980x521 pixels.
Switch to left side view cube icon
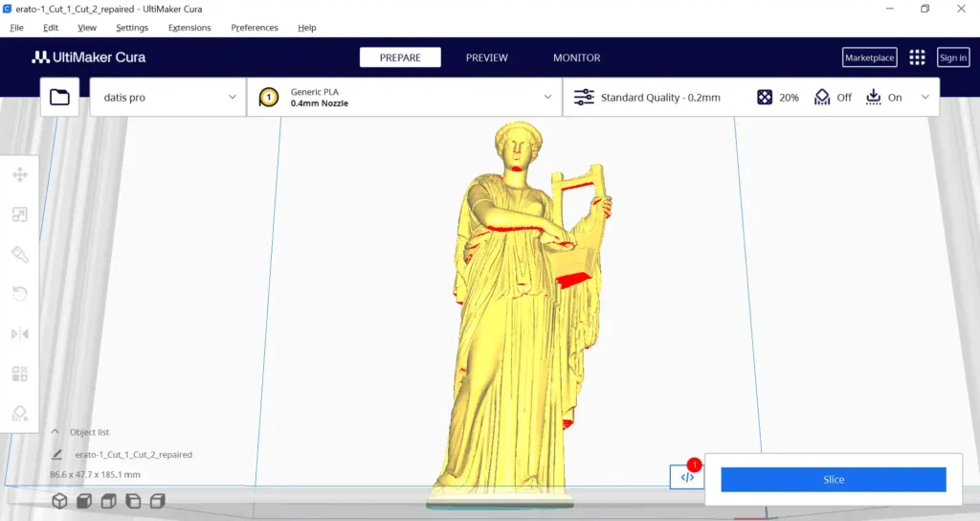coord(133,501)
